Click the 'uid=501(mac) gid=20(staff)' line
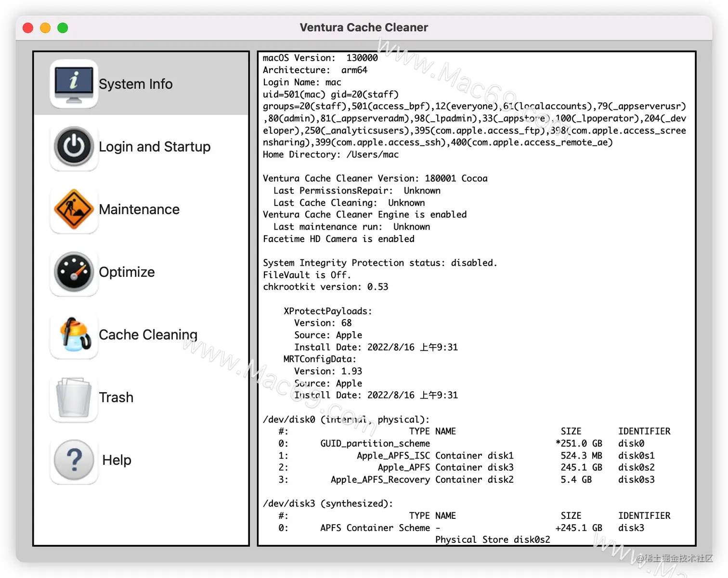 coord(330,94)
